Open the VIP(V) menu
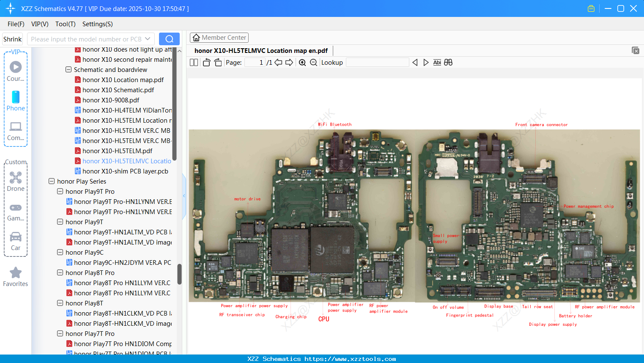Viewport: 644px width, 363px height. [x=40, y=24]
